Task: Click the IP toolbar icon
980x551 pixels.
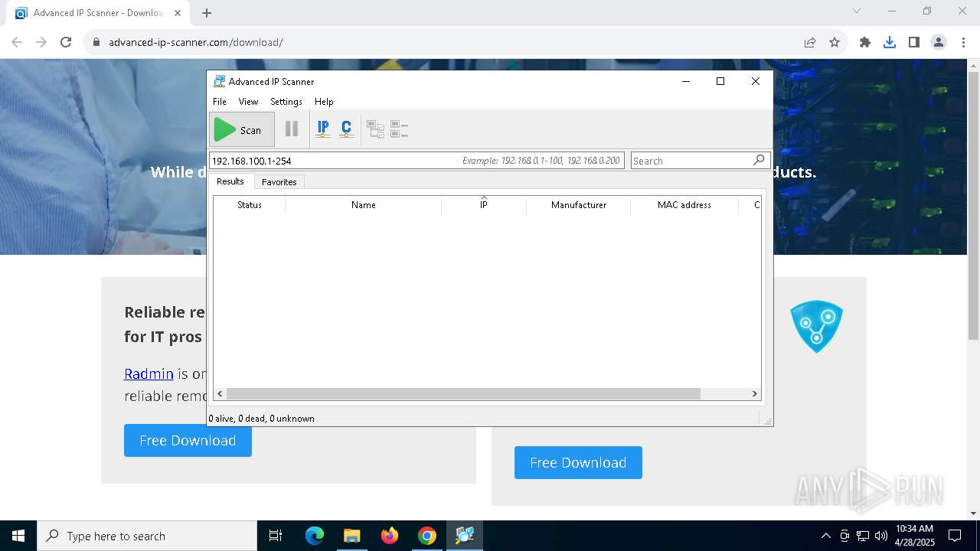Action: coord(323,129)
